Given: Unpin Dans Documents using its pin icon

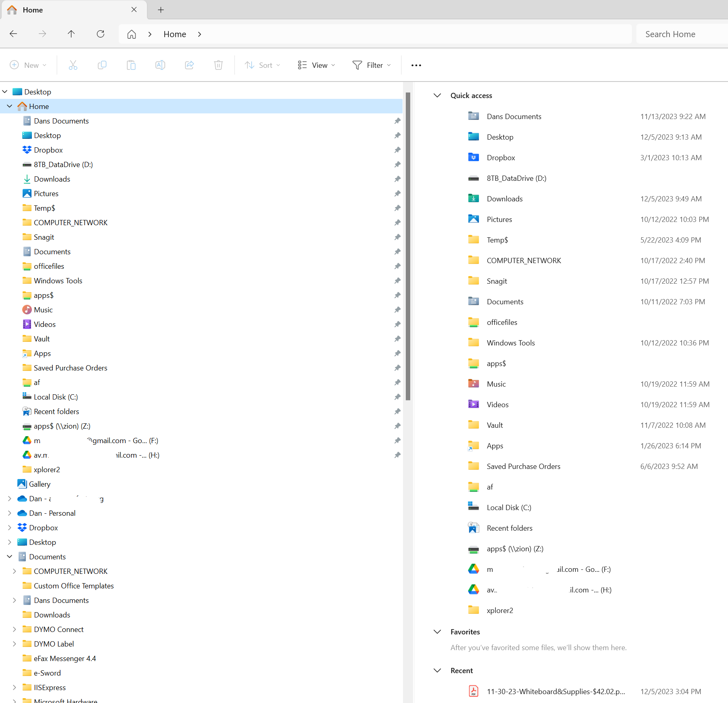Looking at the screenshot, I should (x=397, y=121).
